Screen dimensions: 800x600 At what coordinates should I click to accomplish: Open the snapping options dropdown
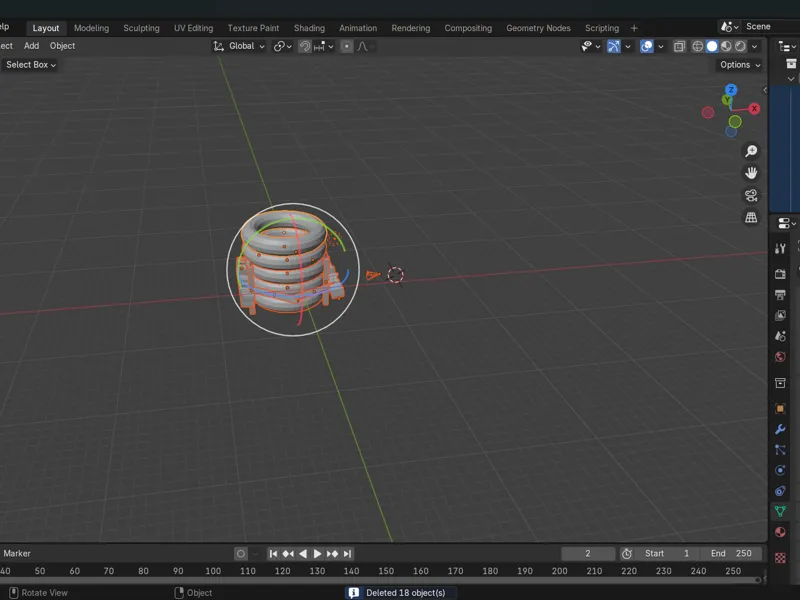pyautogui.click(x=324, y=46)
